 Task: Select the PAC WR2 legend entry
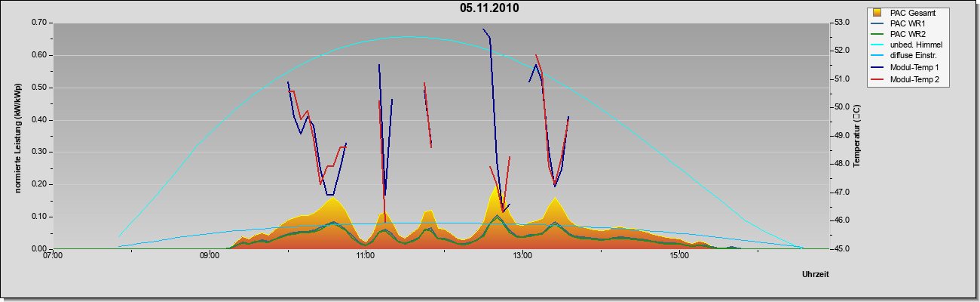[907, 35]
